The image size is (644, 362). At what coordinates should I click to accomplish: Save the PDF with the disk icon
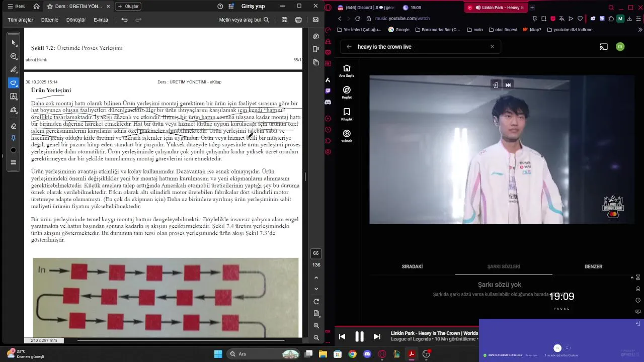tap(284, 20)
